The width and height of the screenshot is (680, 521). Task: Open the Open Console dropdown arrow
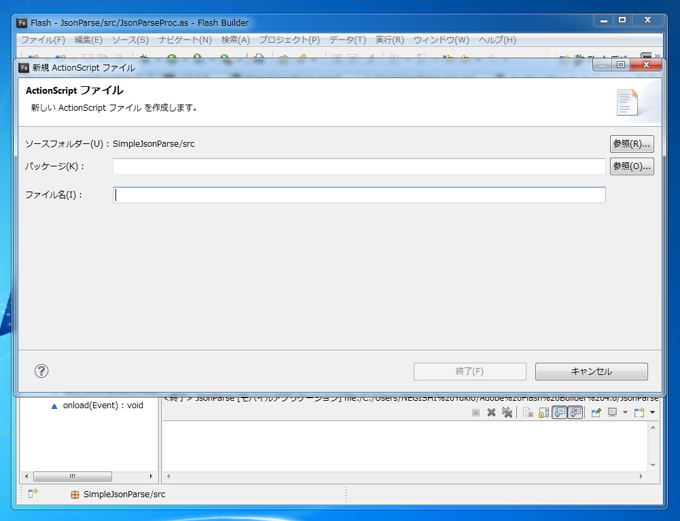652,413
